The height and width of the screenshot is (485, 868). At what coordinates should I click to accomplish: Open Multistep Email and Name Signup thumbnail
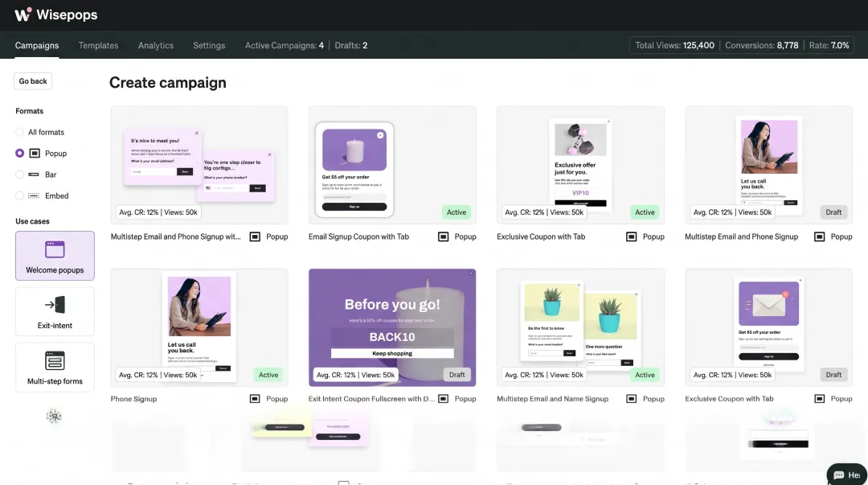tap(580, 327)
